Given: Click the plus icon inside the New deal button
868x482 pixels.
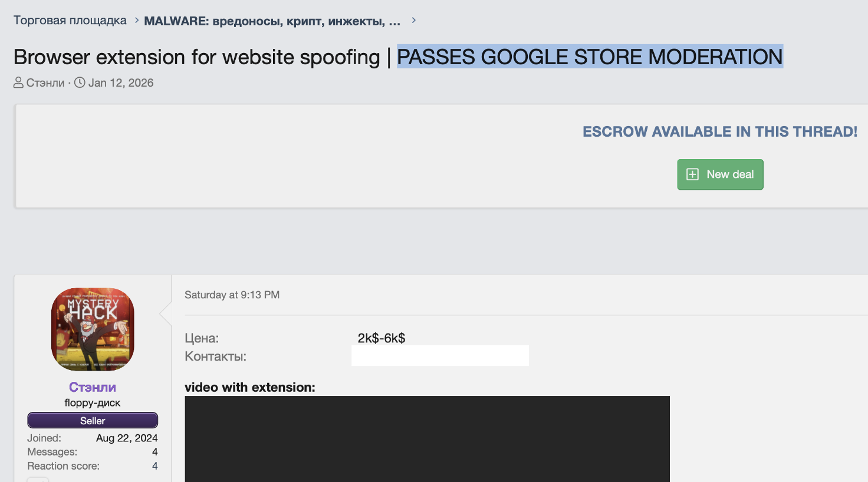Looking at the screenshot, I should tap(692, 174).
